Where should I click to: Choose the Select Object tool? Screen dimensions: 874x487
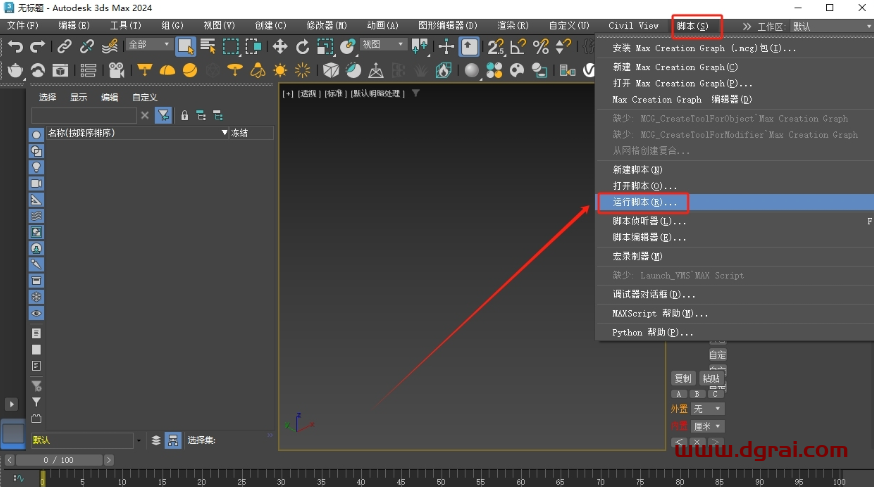coord(185,46)
